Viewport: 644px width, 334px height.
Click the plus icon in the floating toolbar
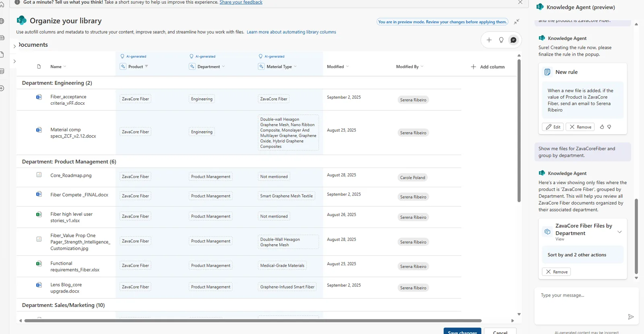(489, 40)
